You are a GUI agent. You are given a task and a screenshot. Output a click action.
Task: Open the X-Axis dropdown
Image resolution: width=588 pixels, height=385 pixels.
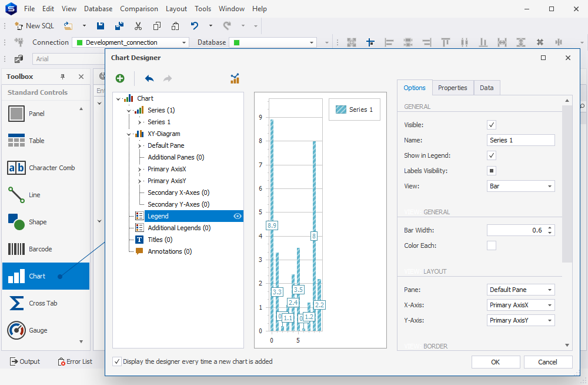click(520, 306)
